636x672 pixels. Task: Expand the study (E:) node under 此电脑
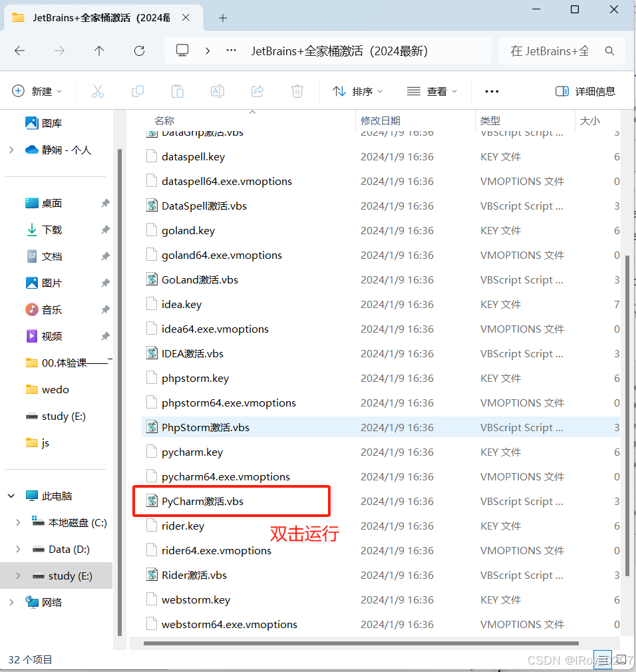18,576
